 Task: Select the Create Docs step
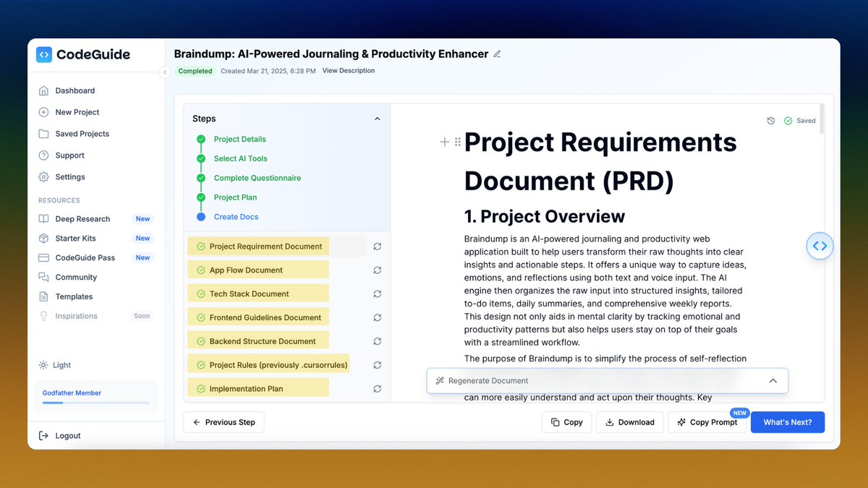236,217
